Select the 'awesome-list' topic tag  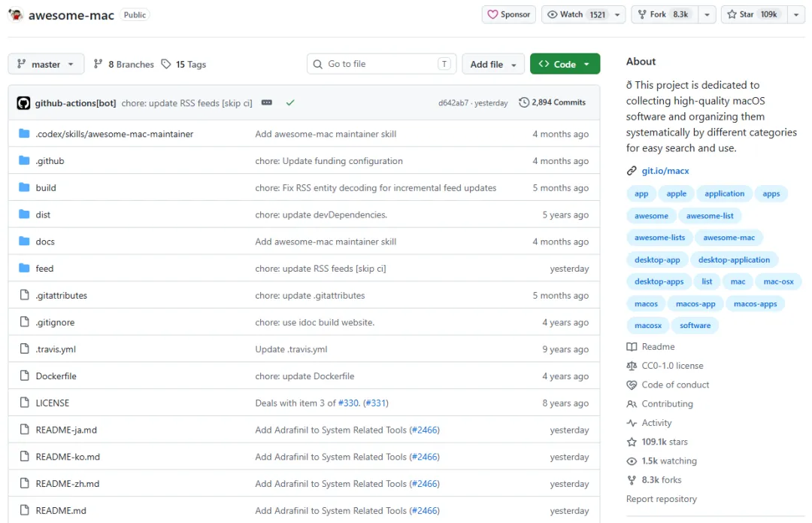point(710,216)
